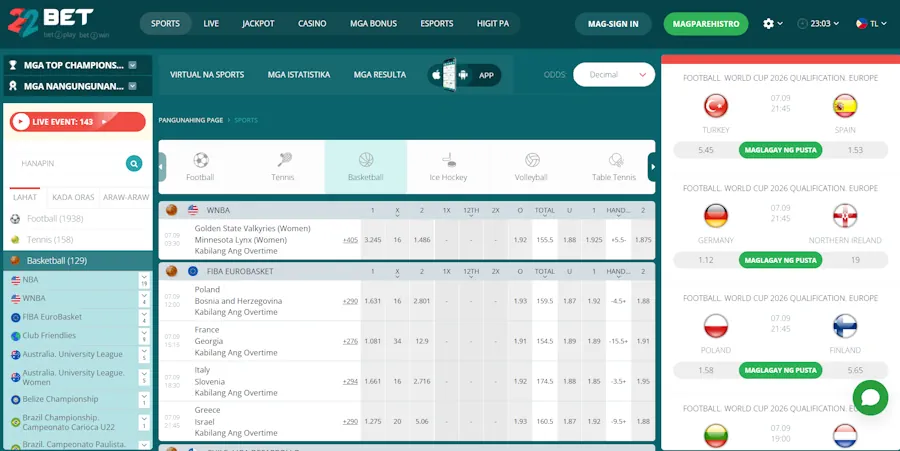
Task: Click the play icon in Live Event button
Action: pos(21,122)
